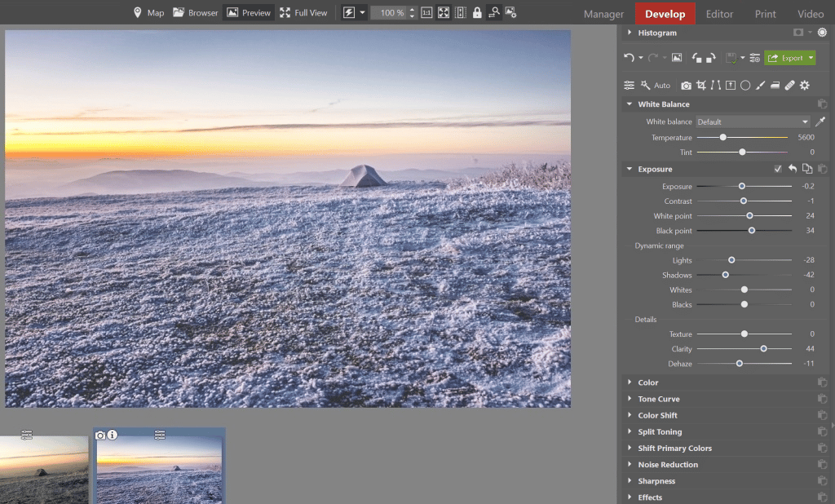Choose the Filter brush tool

click(x=760, y=86)
